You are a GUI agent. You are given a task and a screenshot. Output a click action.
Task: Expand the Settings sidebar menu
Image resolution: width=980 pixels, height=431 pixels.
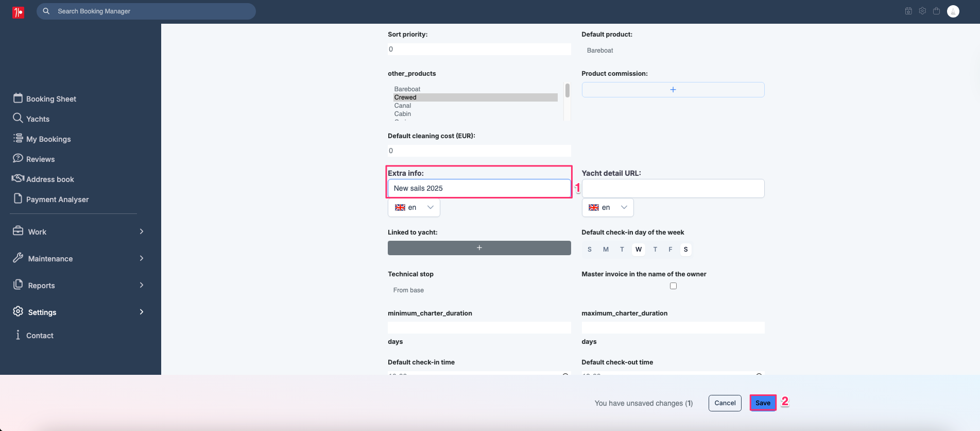pos(78,312)
